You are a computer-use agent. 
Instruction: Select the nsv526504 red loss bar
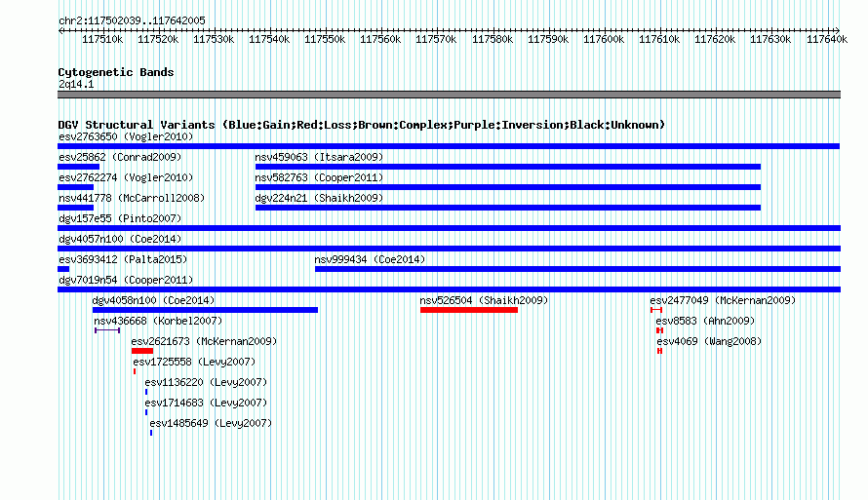[469, 310]
